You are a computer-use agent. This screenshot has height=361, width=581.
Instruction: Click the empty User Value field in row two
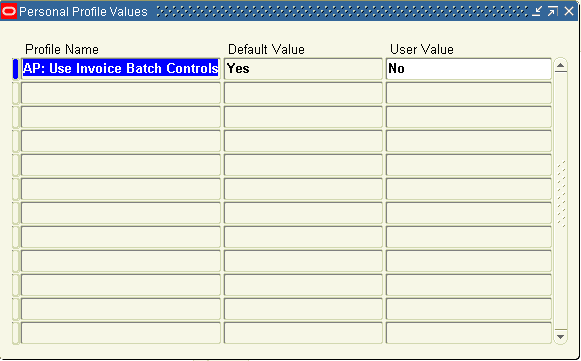(x=469, y=93)
